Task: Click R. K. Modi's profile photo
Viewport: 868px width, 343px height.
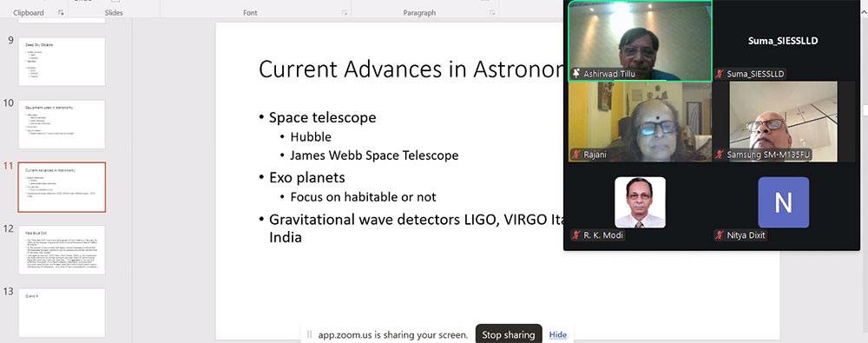Action: tap(640, 202)
